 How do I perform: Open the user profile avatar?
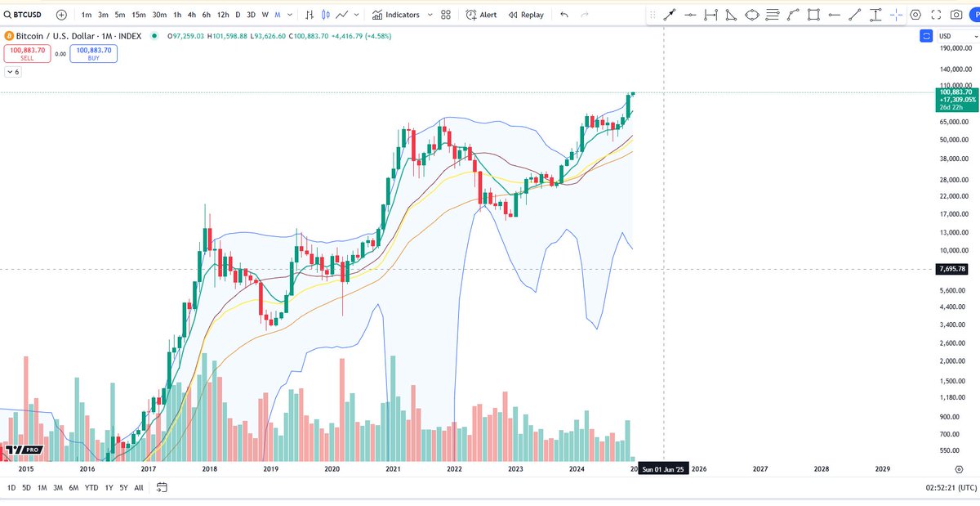tap(975, 15)
